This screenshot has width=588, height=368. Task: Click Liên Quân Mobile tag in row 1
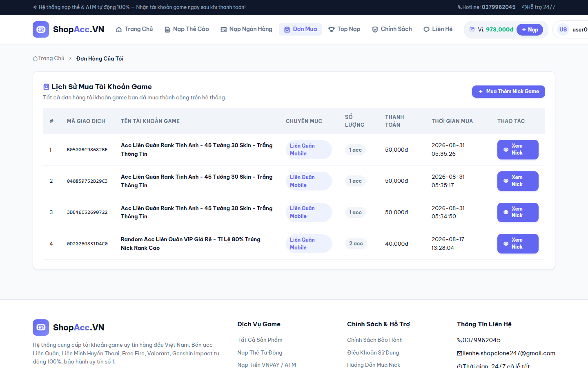point(309,150)
